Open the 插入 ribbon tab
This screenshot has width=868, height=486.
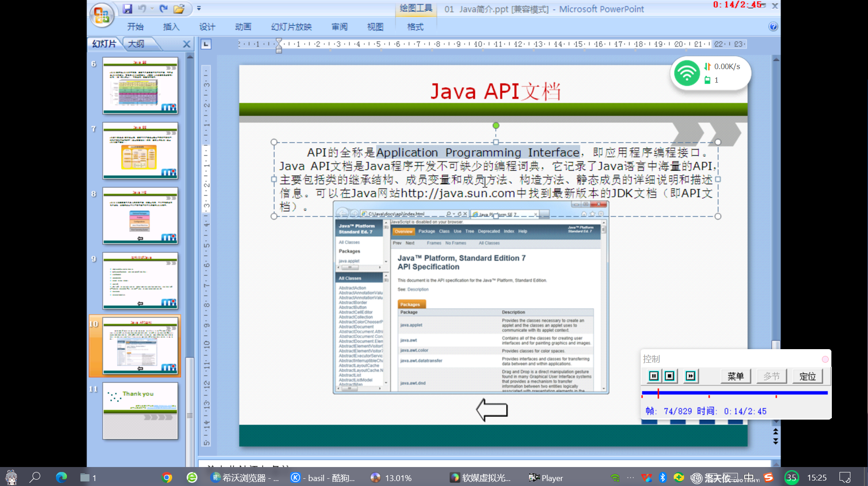pos(171,27)
